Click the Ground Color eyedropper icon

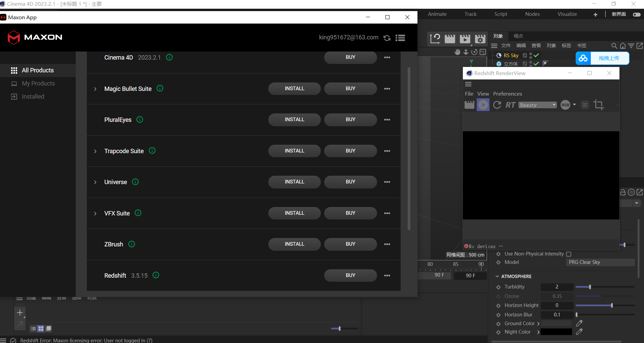pyautogui.click(x=579, y=323)
